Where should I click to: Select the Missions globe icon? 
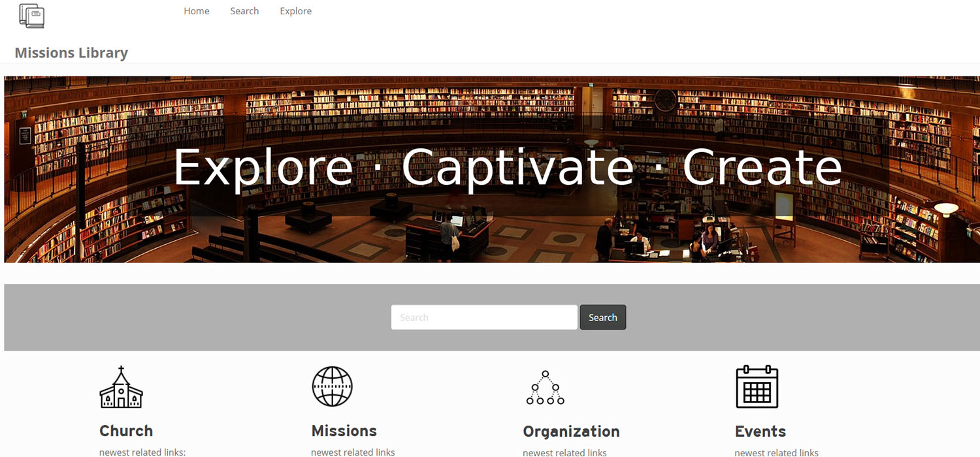(x=333, y=386)
